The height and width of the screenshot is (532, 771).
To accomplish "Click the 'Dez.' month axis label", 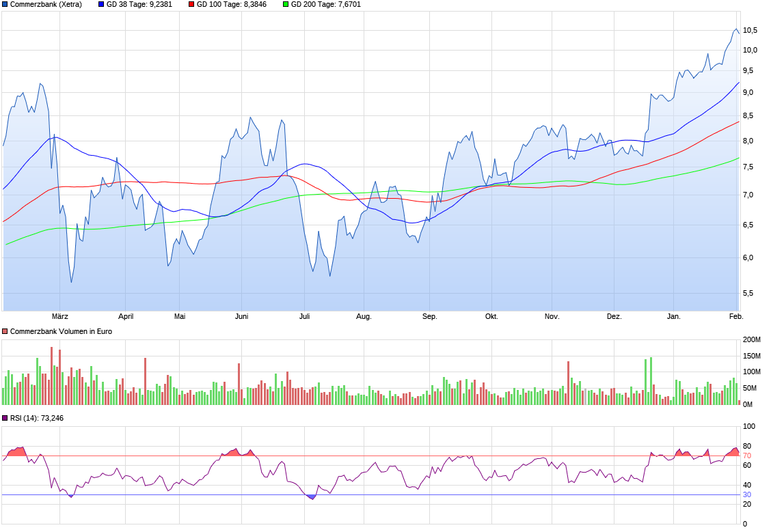I will (614, 316).
